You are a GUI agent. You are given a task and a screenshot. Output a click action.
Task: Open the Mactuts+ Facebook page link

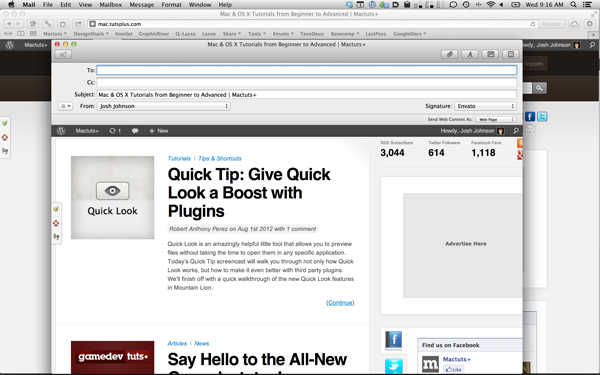click(457, 359)
